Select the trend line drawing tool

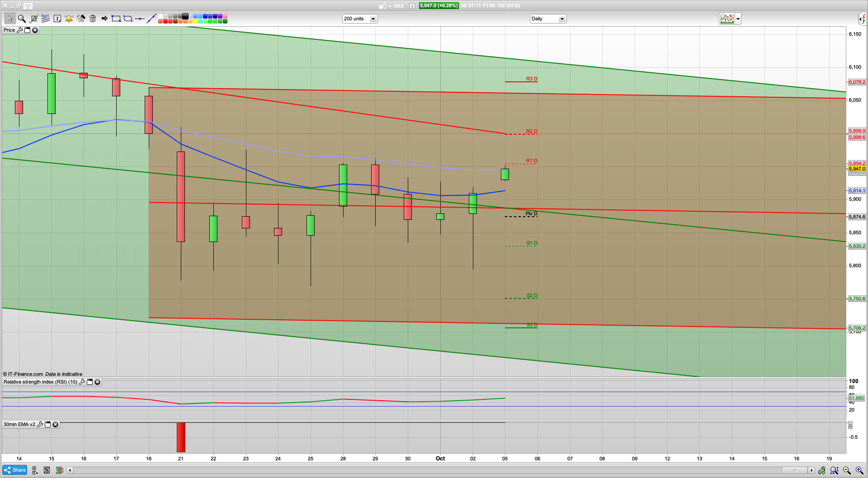(x=152, y=18)
